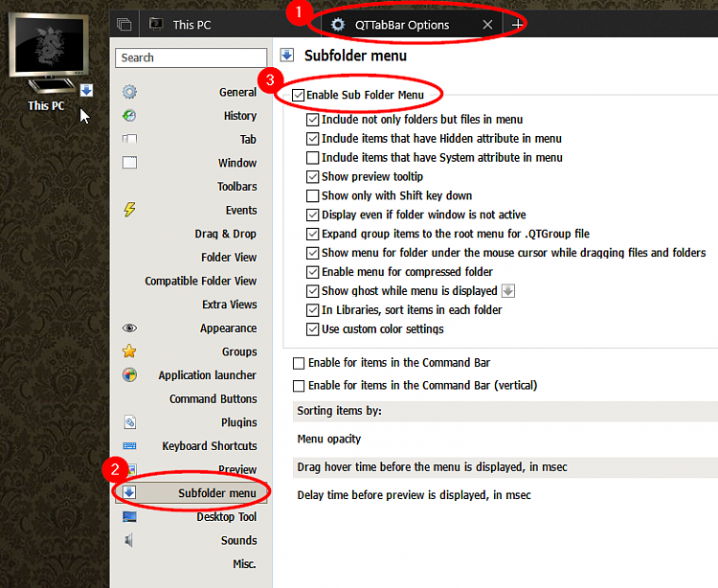Open subfolder arrow next to This PC icon

pos(86,90)
